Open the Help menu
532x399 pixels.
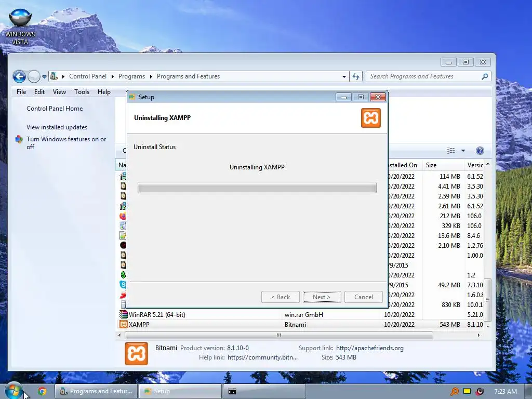pyautogui.click(x=104, y=92)
